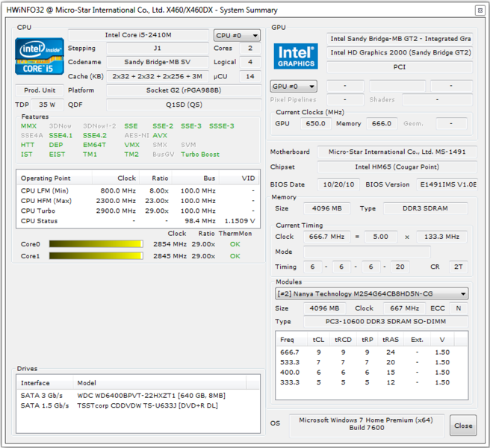490x448 pixels.
Task: Click the Intel Graphics logo
Action: [296, 56]
